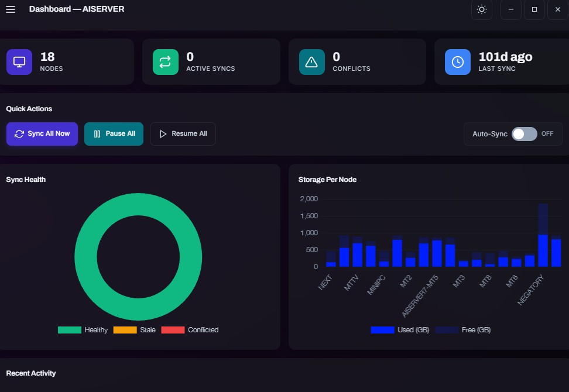Open the hamburger navigation menu
569x392 pixels.
click(11, 9)
